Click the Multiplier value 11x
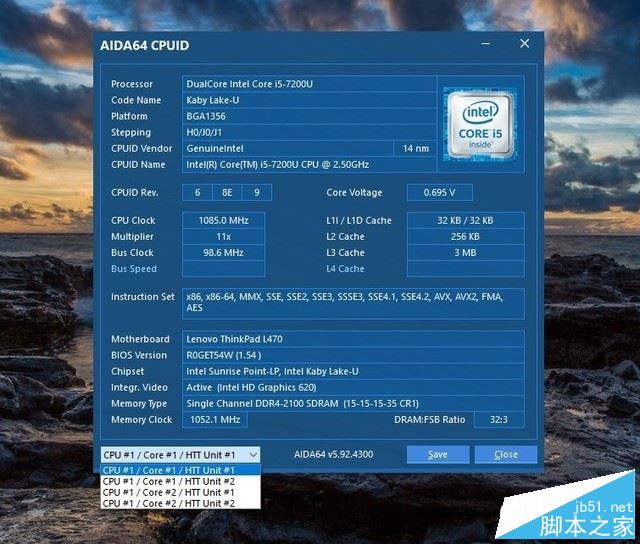Viewport: 640px width, 544px height. click(x=223, y=237)
